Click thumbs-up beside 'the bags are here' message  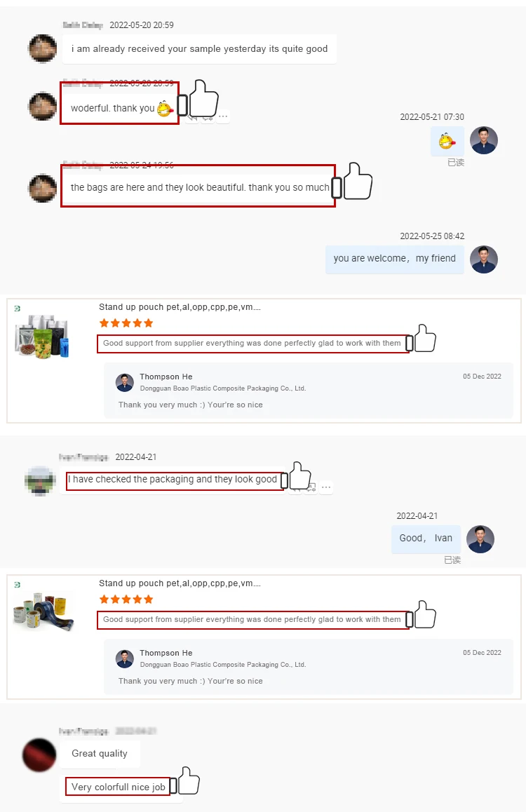(357, 181)
